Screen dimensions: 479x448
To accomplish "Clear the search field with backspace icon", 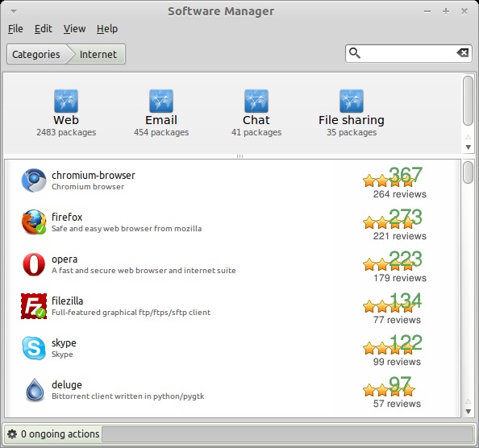I will [463, 53].
